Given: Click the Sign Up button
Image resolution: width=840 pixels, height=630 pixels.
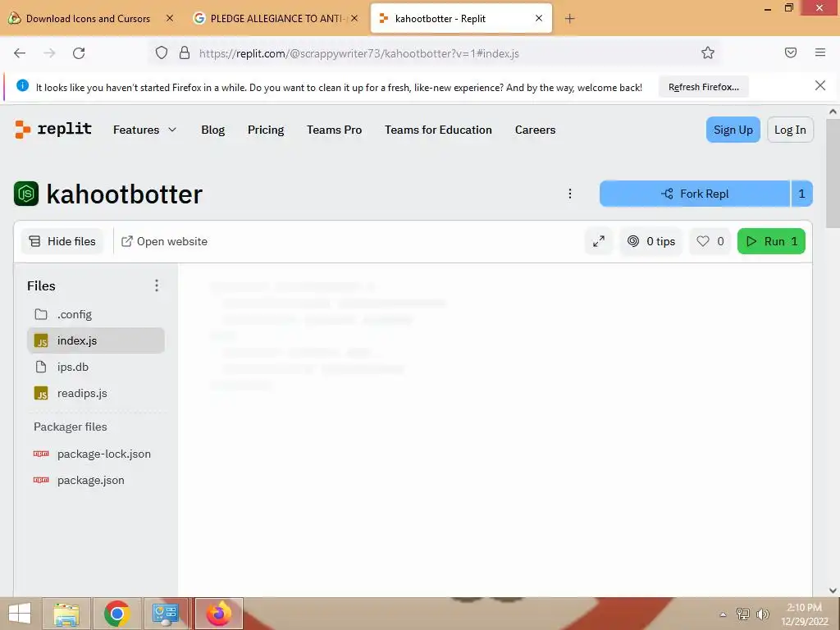Looking at the screenshot, I should tap(733, 130).
